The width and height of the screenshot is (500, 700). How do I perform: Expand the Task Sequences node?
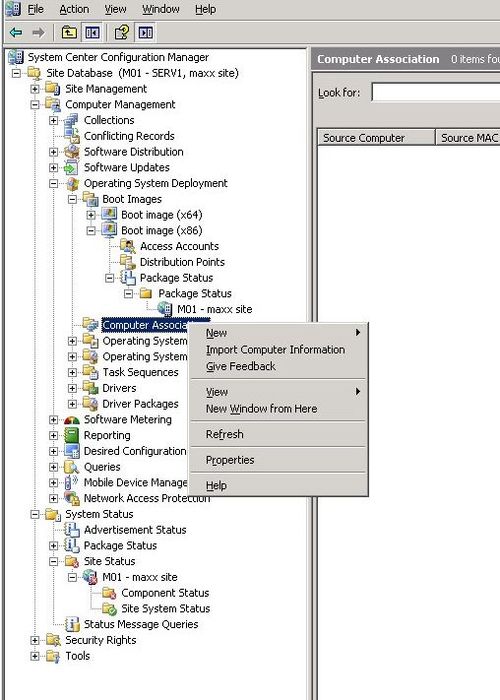(72, 372)
